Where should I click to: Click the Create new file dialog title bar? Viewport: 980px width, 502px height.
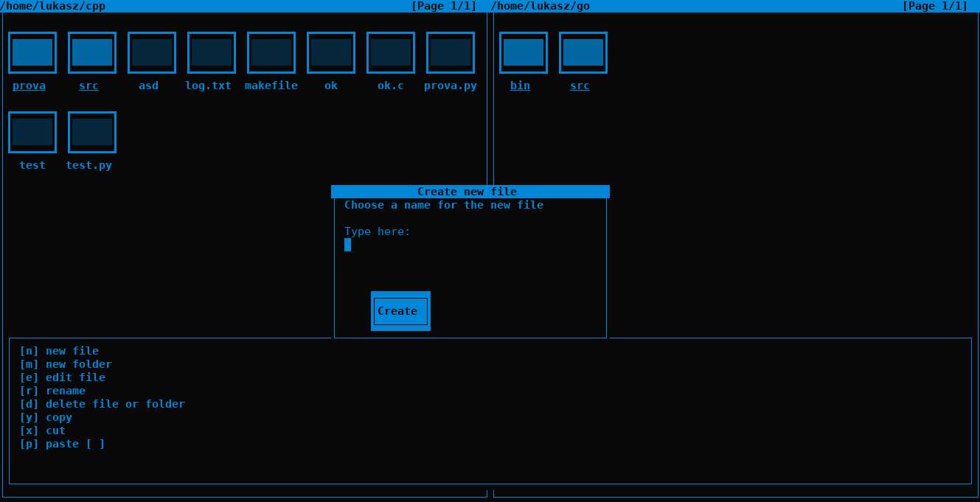[x=470, y=191]
